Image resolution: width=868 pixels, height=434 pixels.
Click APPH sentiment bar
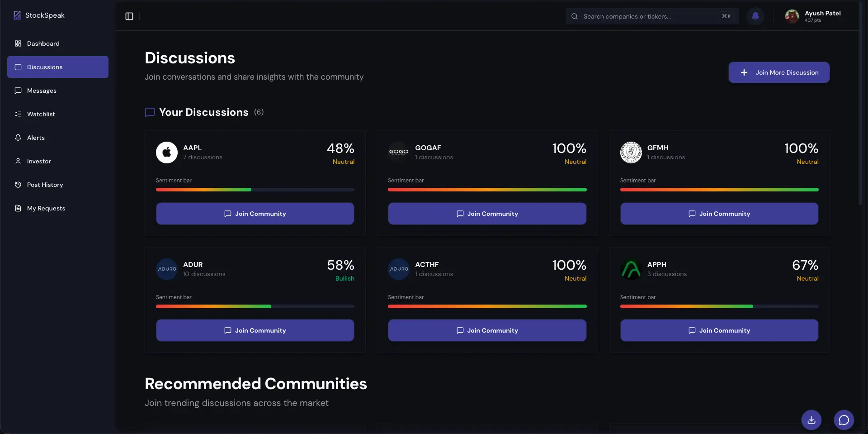719,306
